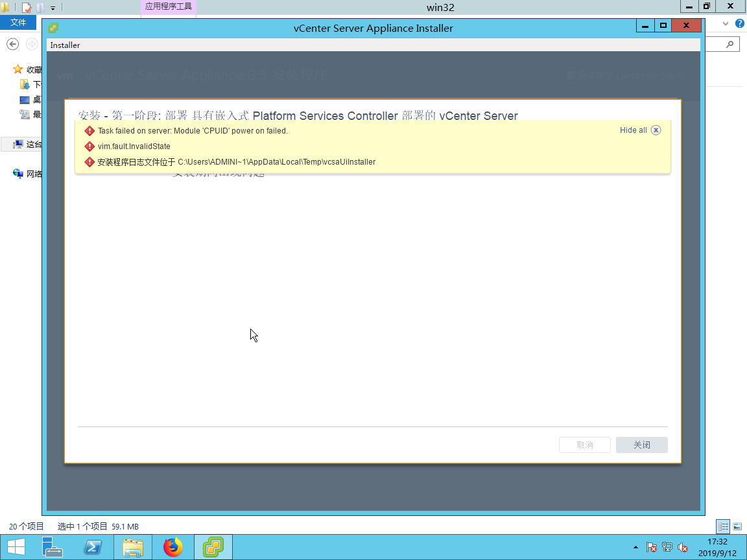Click the Explorer search magnifier icon

(x=730, y=44)
